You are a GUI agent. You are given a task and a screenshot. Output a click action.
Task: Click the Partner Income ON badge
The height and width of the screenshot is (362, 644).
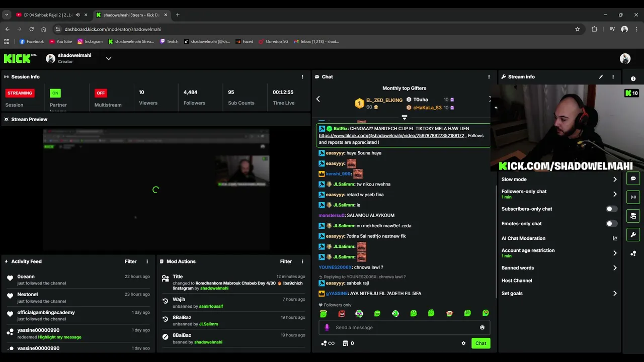coord(55,93)
